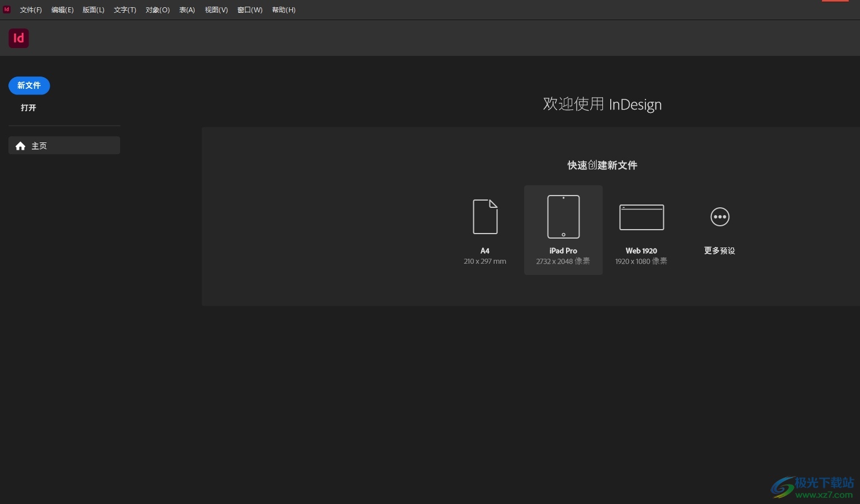860x504 pixels.
Task: Choose the iPad Pro preset icon
Action: [x=563, y=217]
